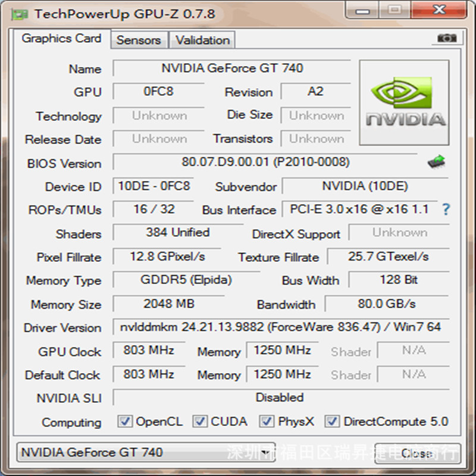Click the NVIDIA SLI status field
This screenshot has height=476, width=476.
281,397
